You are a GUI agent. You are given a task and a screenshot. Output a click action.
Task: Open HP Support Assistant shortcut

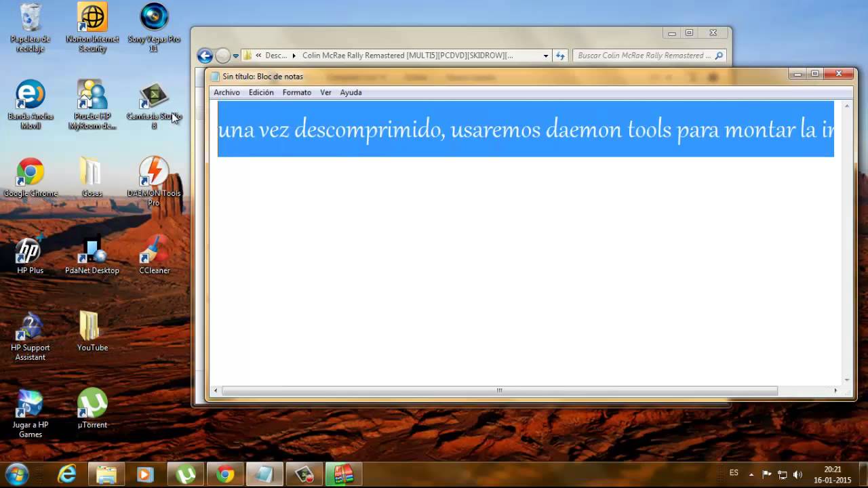coord(31,336)
